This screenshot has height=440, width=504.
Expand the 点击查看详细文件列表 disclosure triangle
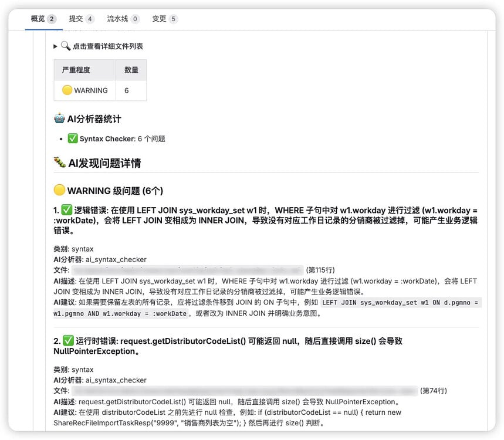pos(56,46)
